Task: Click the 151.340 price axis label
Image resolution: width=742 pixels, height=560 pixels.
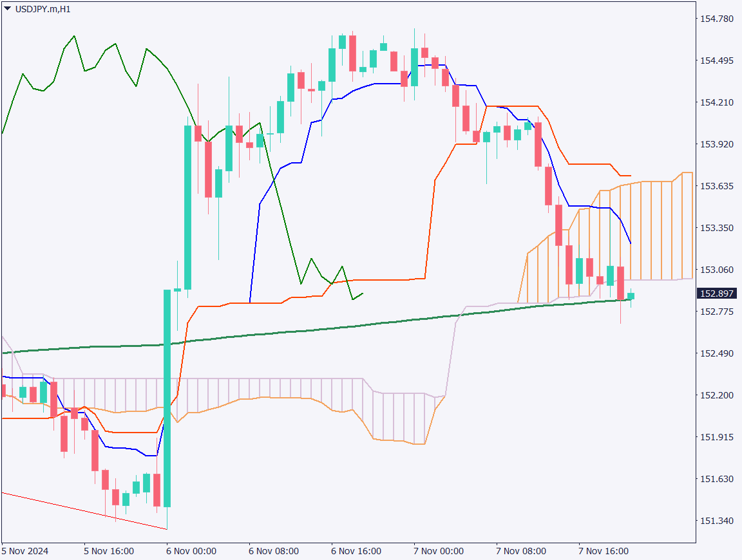Action: pyautogui.click(x=716, y=520)
